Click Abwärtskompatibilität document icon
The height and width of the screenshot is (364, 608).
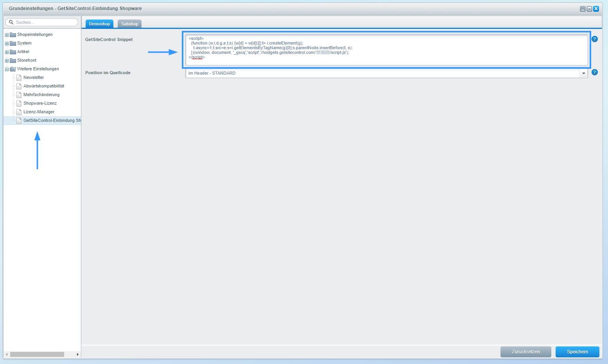tap(19, 86)
